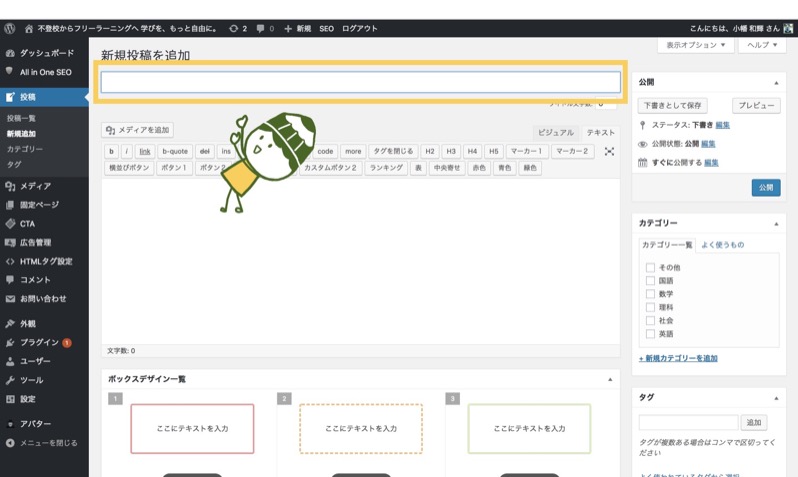Check the 数学 category
Image resolution: width=798 pixels, height=477 pixels.
click(x=650, y=294)
